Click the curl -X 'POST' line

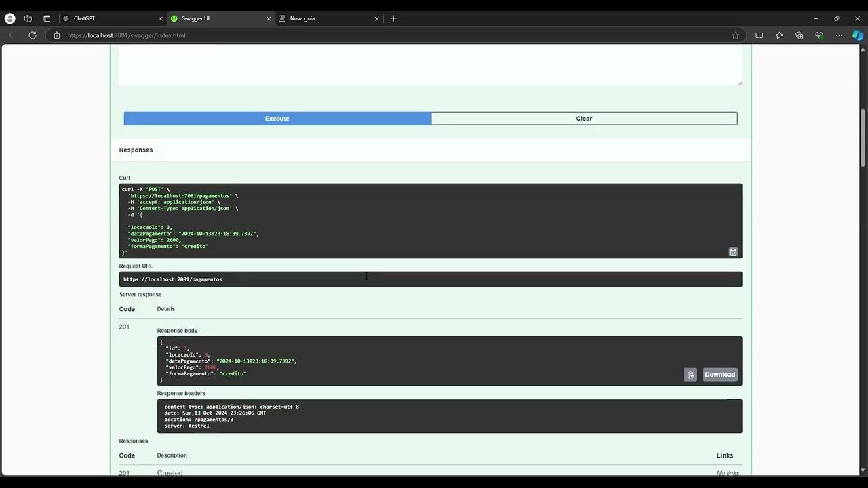click(146, 190)
